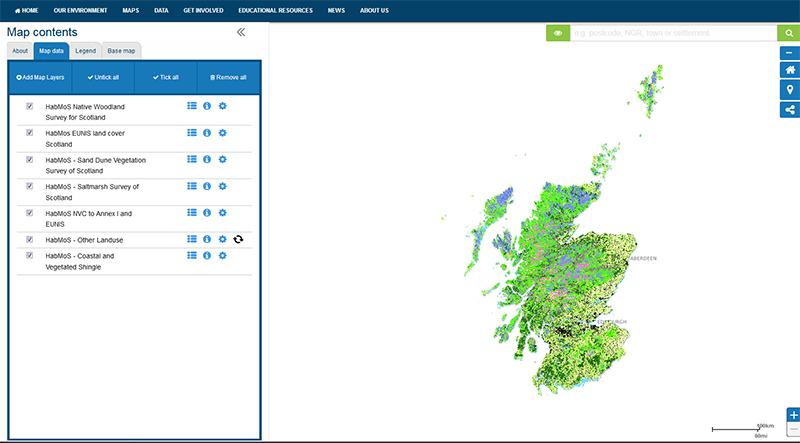
Task: Show info for EUNIS land cover layer
Action: coord(207,132)
